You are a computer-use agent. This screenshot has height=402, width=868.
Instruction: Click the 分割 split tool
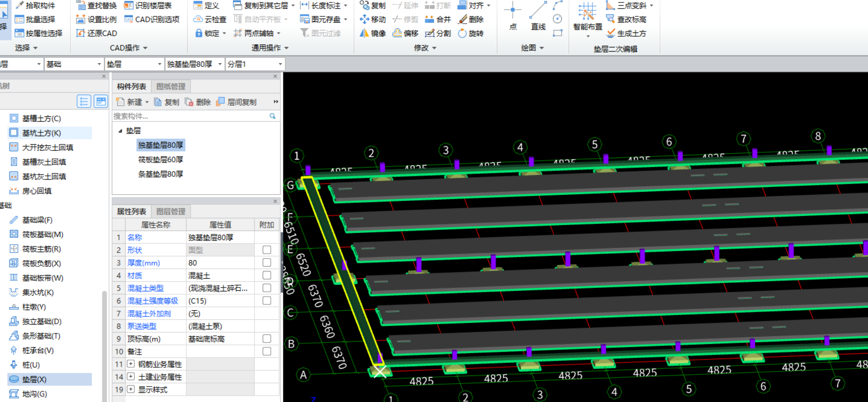438,33
